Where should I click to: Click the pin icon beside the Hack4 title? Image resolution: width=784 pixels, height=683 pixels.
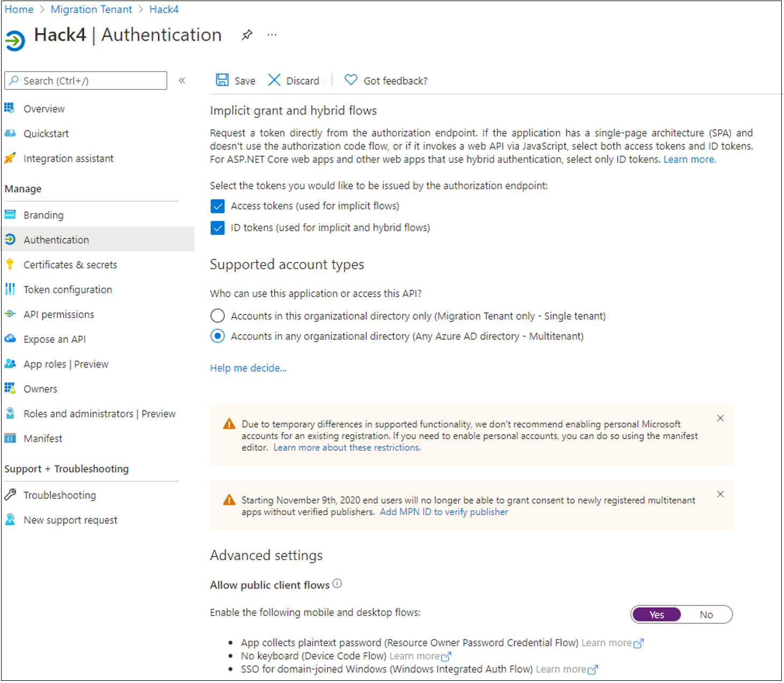247,35
